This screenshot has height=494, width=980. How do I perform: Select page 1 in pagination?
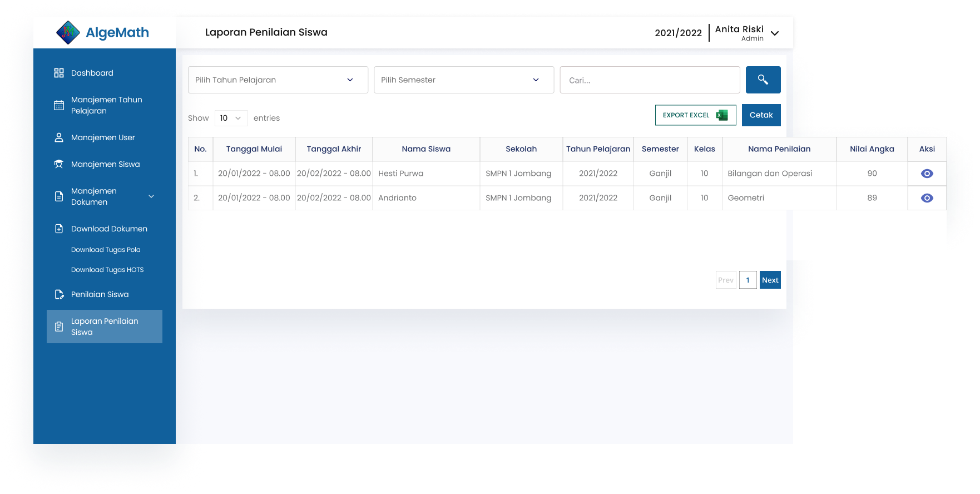(748, 280)
